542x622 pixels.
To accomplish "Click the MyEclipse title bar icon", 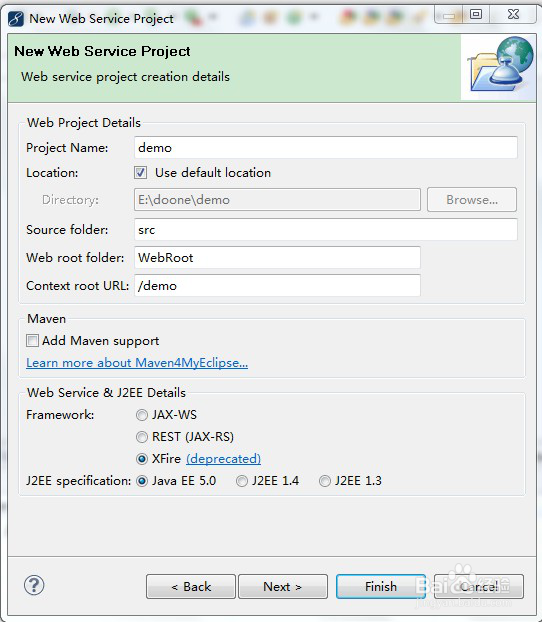I will (16, 19).
